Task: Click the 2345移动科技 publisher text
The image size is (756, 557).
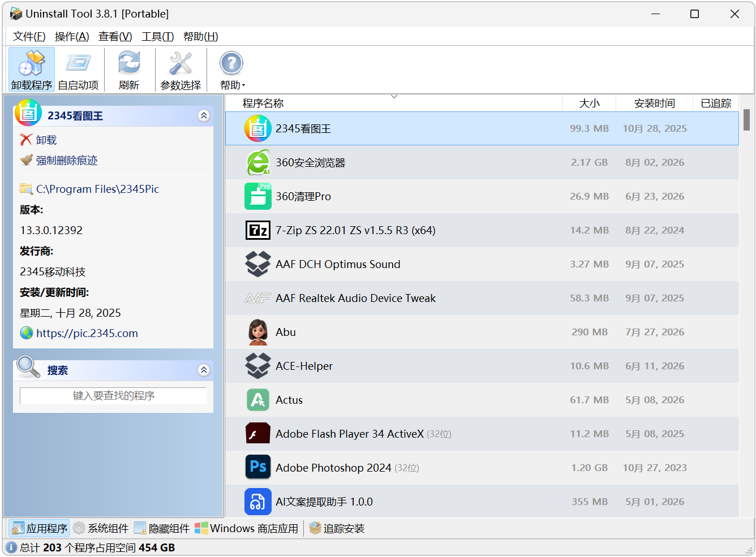Action: (53, 271)
